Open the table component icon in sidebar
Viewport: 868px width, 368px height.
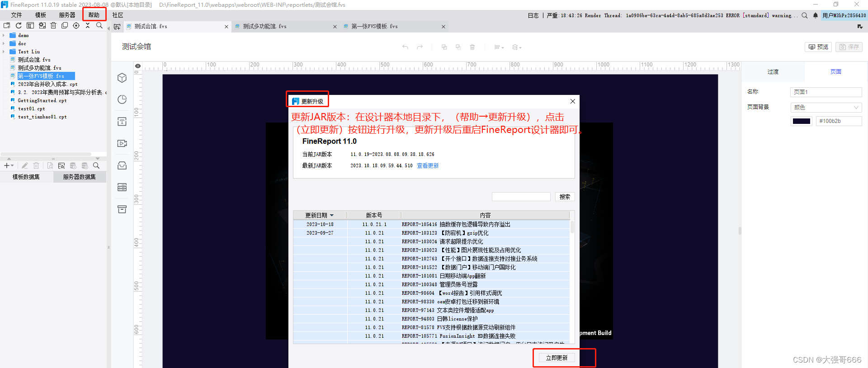(122, 187)
